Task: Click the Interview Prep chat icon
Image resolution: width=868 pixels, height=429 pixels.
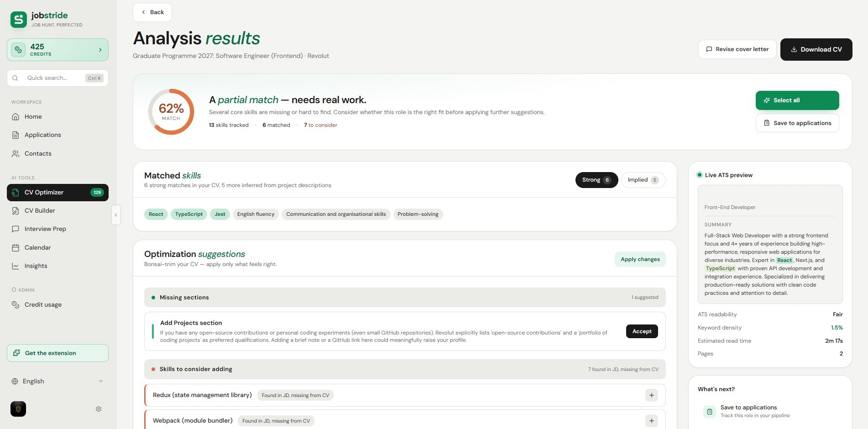Action: (16, 229)
